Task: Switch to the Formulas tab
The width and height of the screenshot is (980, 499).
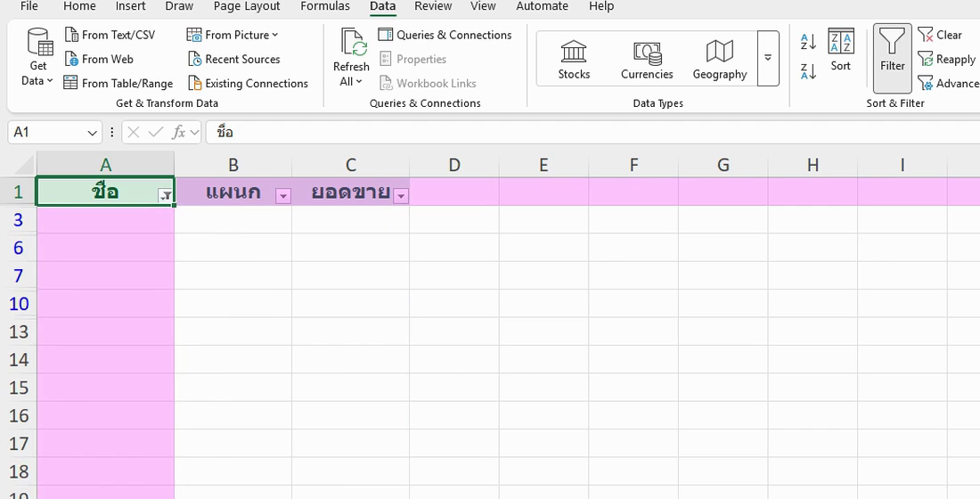Action: 325,6
